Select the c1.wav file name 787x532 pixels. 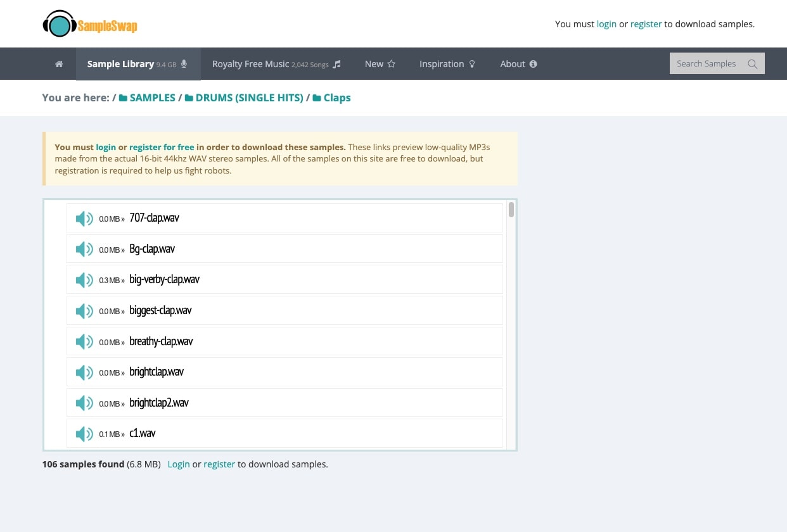(143, 434)
